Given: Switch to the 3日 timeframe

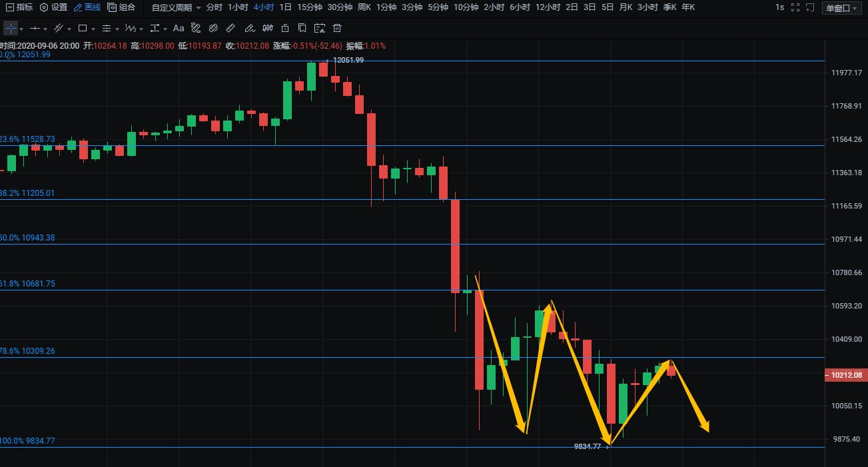Looking at the screenshot, I should (590, 7).
